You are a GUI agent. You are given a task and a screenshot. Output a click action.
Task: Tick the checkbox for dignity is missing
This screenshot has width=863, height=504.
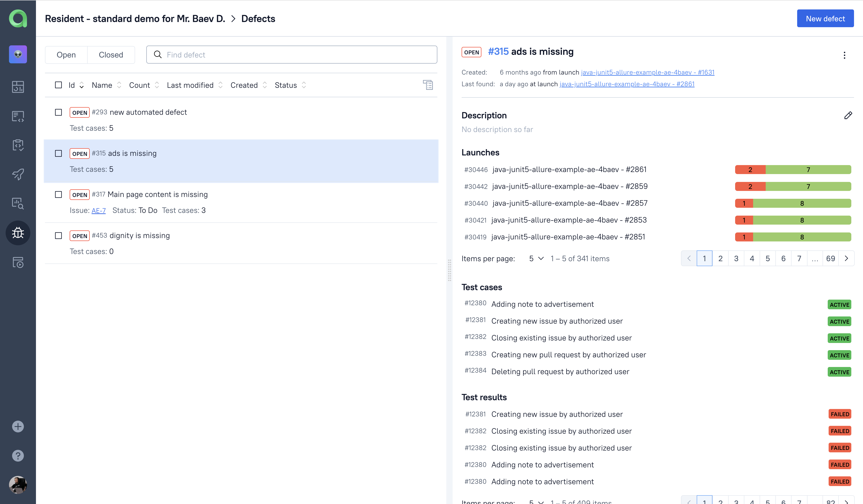click(59, 236)
